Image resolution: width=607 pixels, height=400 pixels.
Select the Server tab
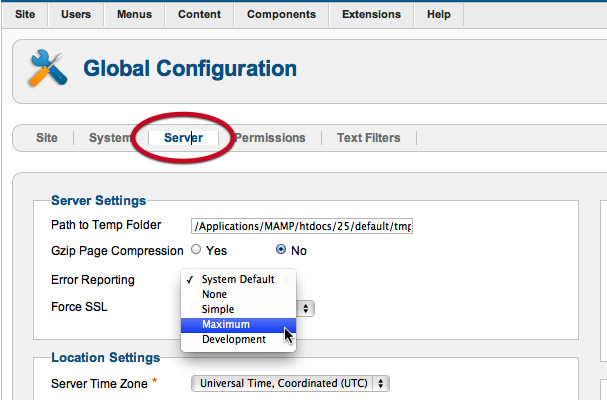(x=183, y=138)
